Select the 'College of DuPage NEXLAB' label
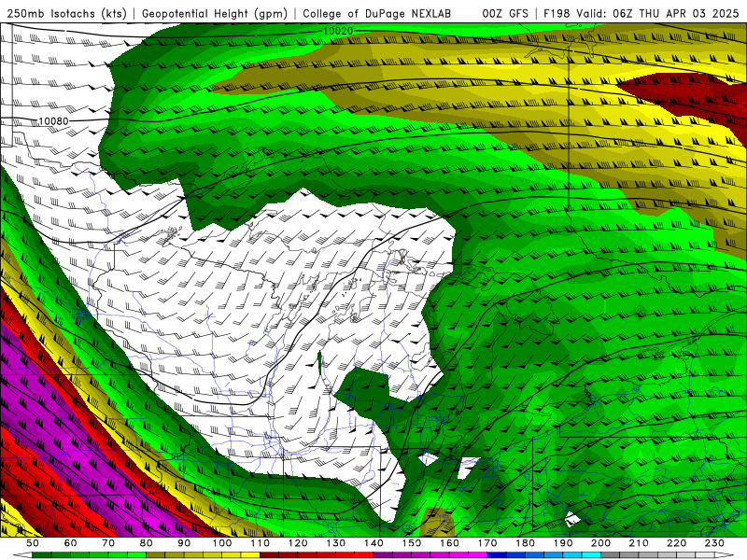The height and width of the screenshot is (560, 747). pos(376,13)
